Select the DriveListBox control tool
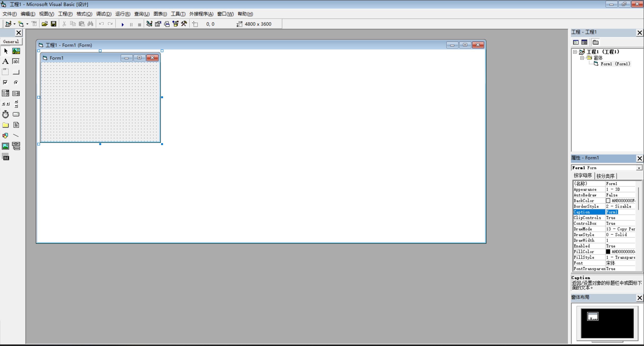644x346 pixels. [x=16, y=114]
